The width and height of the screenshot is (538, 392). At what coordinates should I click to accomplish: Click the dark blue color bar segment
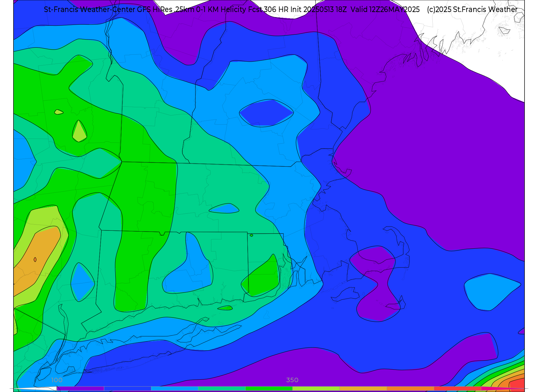[127, 389]
